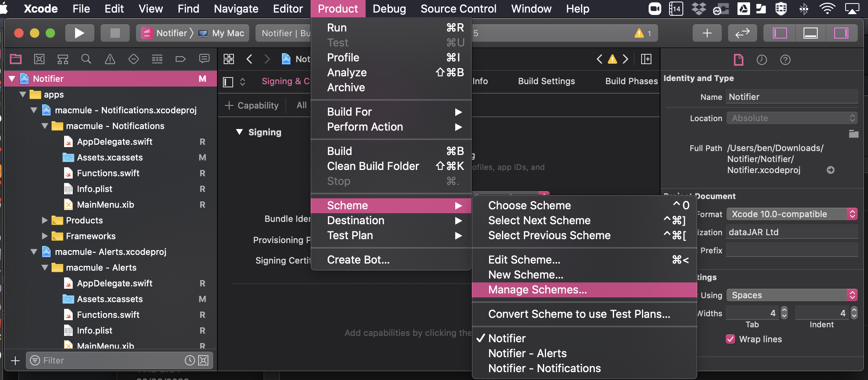This screenshot has width=868, height=380.
Task: Select Manage Schemes… menu item
Action: pos(584,290)
